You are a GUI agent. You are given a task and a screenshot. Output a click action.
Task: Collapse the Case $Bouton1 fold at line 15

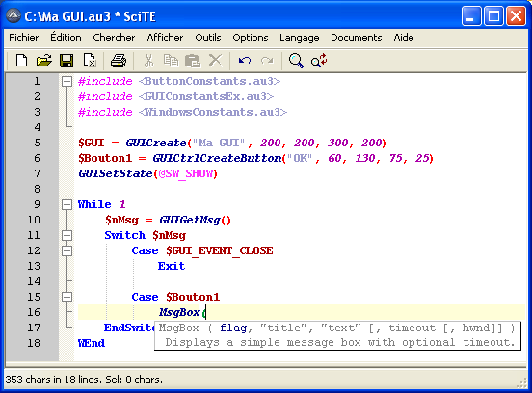point(67,297)
